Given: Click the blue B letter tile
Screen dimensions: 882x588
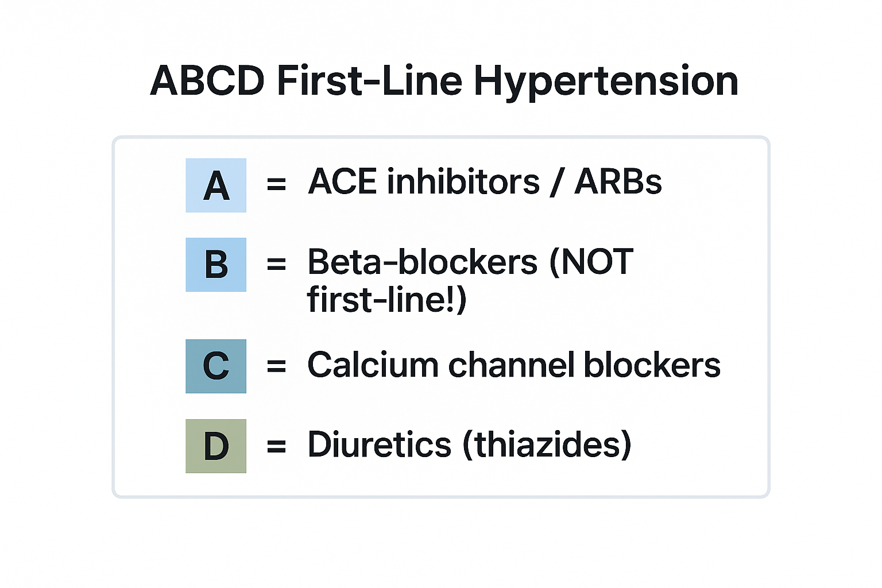Looking at the screenshot, I should pos(216,265).
